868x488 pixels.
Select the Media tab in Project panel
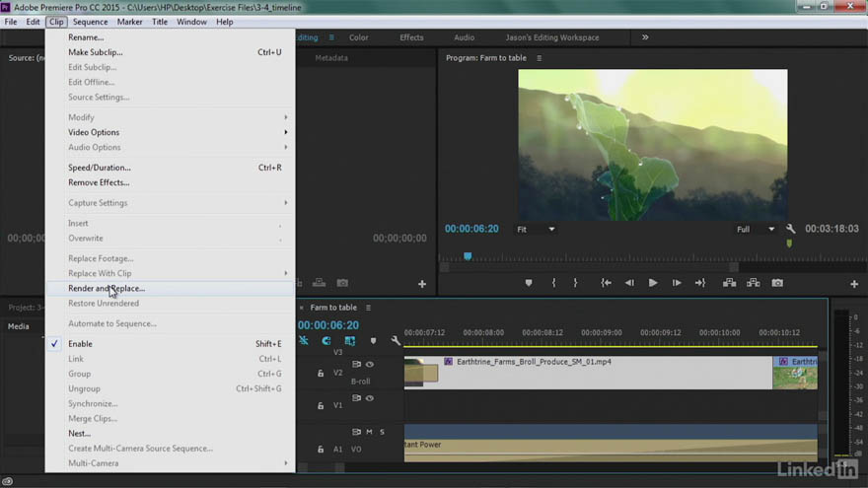coord(19,326)
